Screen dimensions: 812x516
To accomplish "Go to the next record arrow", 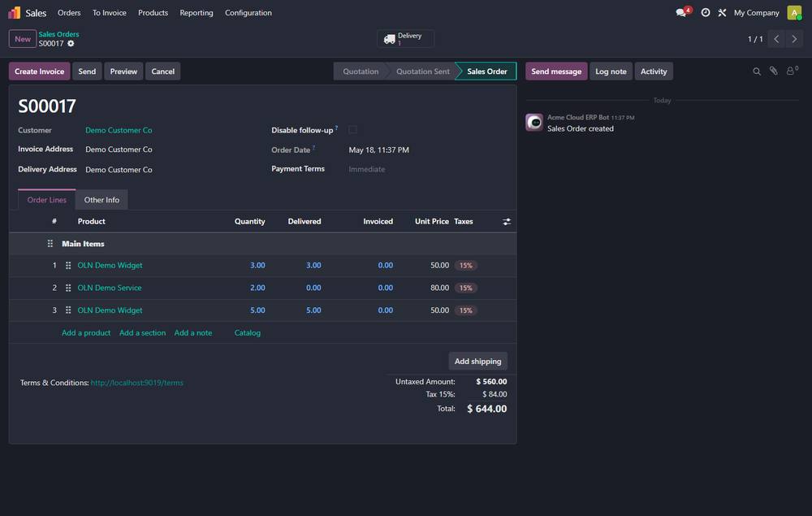I will click(794, 39).
